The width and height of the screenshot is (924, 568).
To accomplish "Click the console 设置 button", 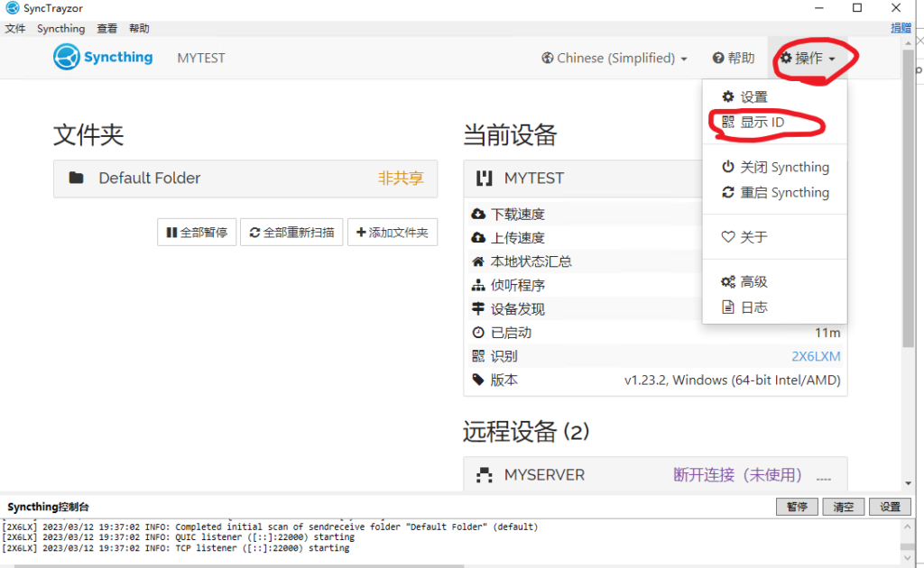I will 890,506.
